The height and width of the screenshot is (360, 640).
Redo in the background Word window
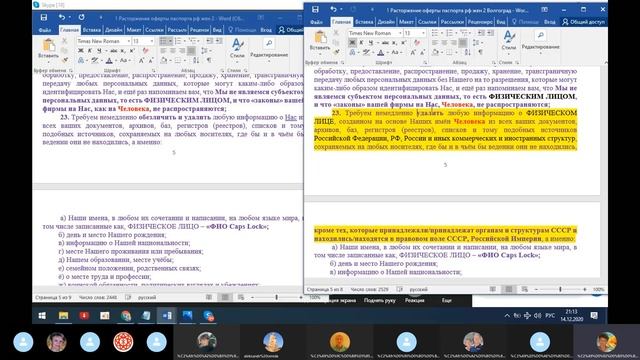click(81, 18)
